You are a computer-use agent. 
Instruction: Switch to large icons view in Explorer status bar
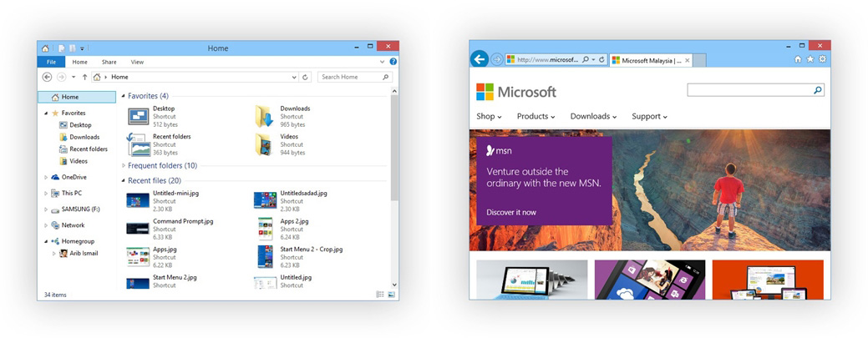pyautogui.click(x=391, y=295)
